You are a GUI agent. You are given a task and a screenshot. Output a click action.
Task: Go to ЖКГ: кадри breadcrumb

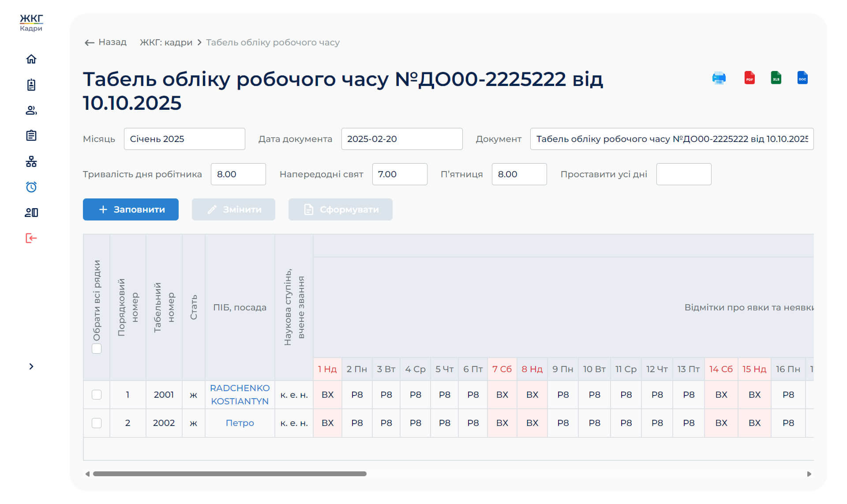coord(166,42)
